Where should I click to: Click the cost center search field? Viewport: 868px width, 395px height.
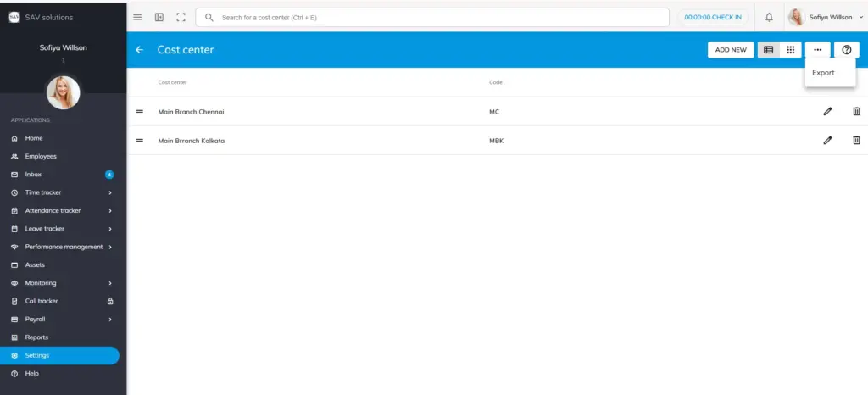click(x=432, y=17)
